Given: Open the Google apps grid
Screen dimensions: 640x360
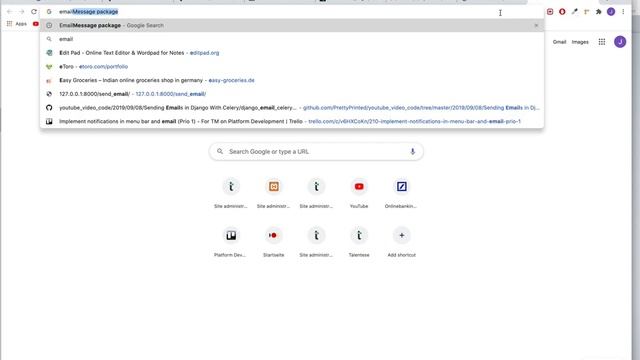Looking at the screenshot, I should coord(602,42).
